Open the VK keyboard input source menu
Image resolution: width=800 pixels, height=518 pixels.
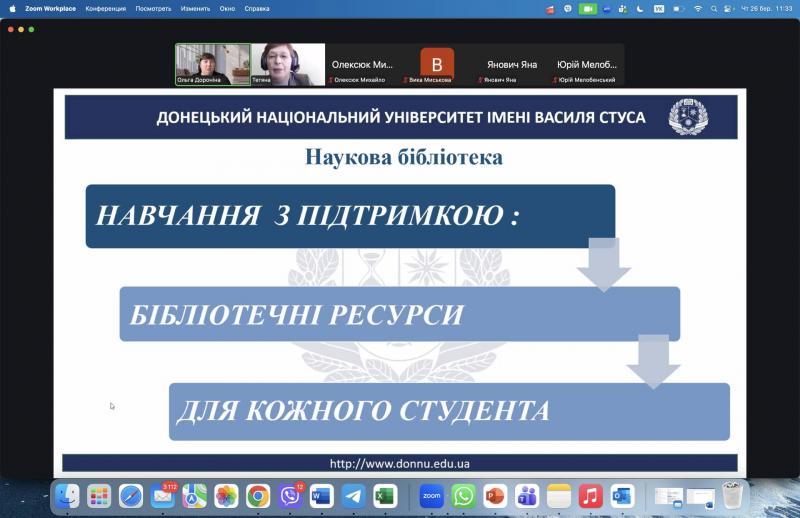[659, 8]
